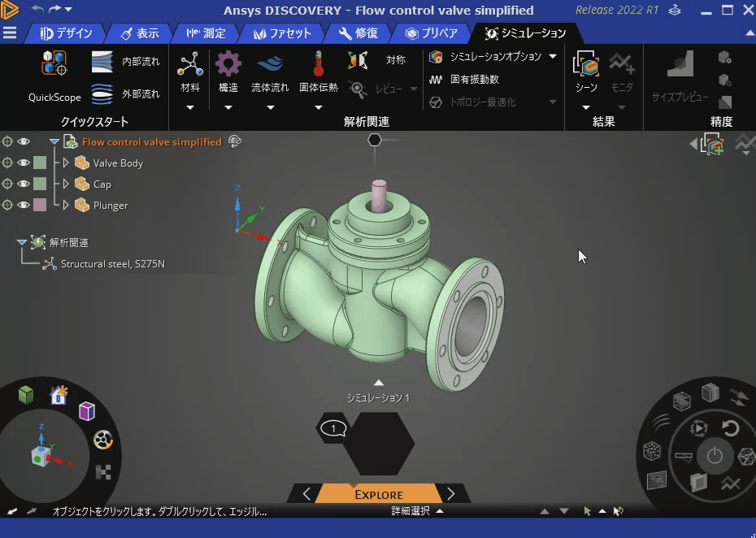Start 外部流れ external flow quick start
The image size is (756, 538).
[x=125, y=94]
